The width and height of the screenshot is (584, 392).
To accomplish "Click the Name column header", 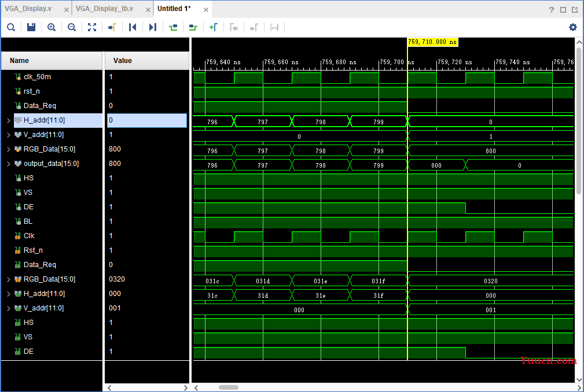I will tap(52, 61).
